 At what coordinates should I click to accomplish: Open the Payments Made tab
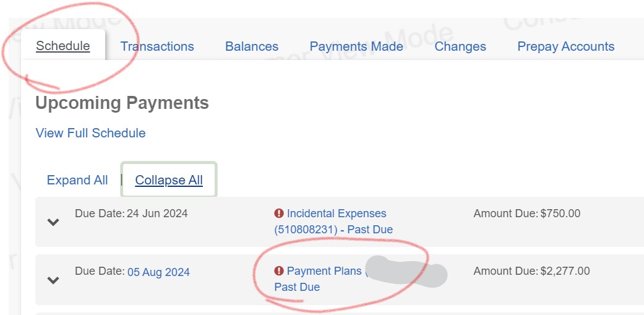[356, 46]
